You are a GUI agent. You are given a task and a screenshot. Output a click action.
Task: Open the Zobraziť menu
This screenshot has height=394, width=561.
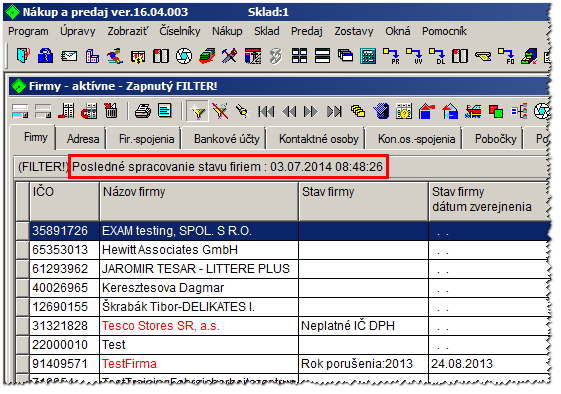pyautogui.click(x=127, y=31)
